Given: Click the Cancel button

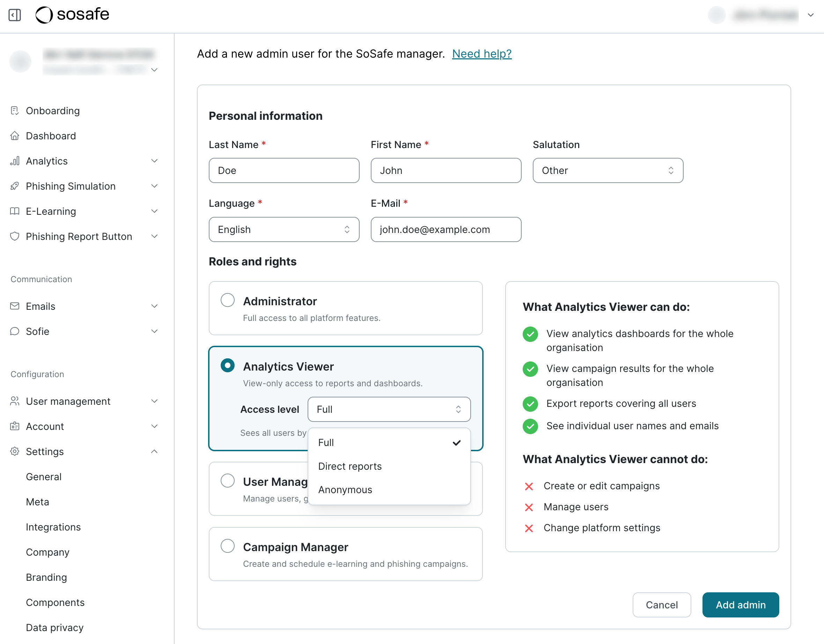Looking at the screenshot, I should (661, 605).
